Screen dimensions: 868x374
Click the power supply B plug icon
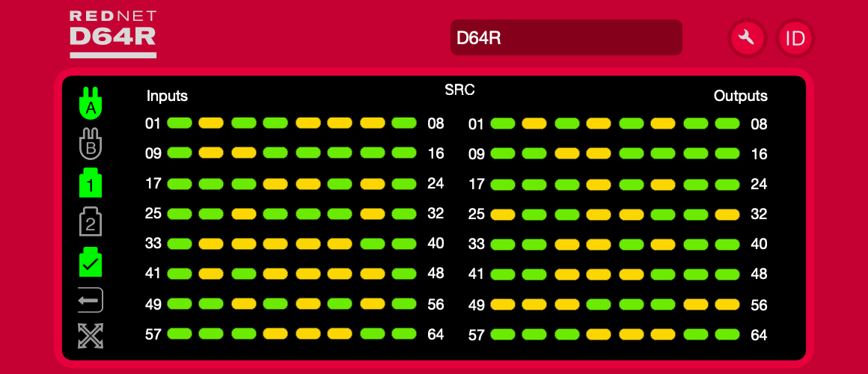(x=91, y=142)
